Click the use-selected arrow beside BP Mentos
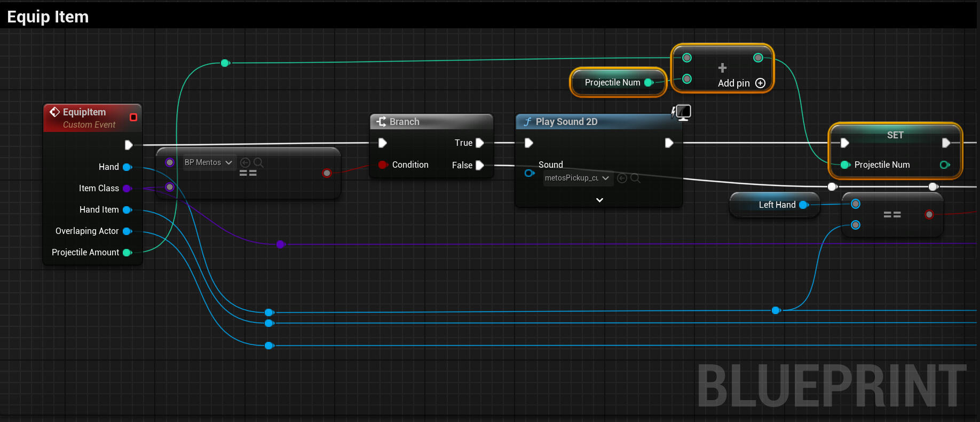 [x=246, y=162]
